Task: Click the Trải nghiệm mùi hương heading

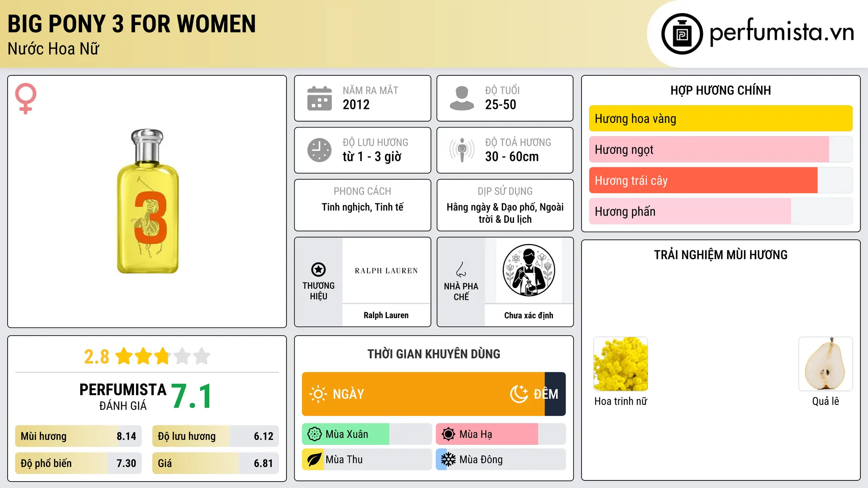Action: [721, 255]
